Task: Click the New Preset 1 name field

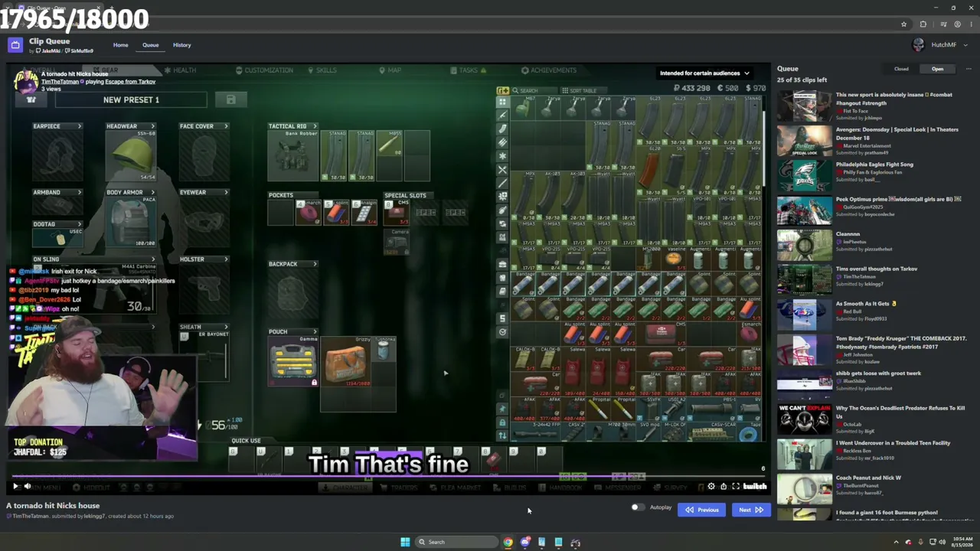Action: pos(131,99)
